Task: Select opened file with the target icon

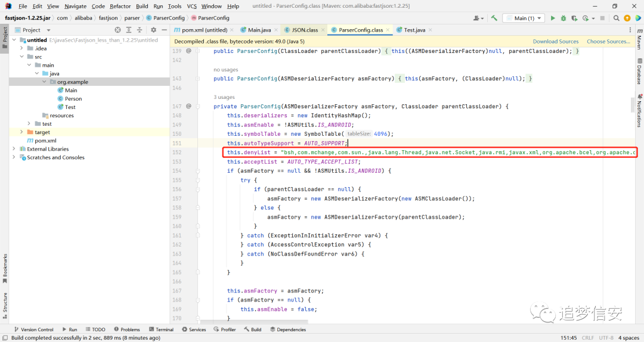Action: 118,30
